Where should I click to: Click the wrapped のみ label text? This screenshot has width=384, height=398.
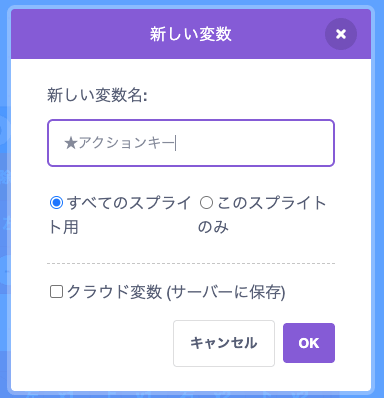(x=213, y=227)
